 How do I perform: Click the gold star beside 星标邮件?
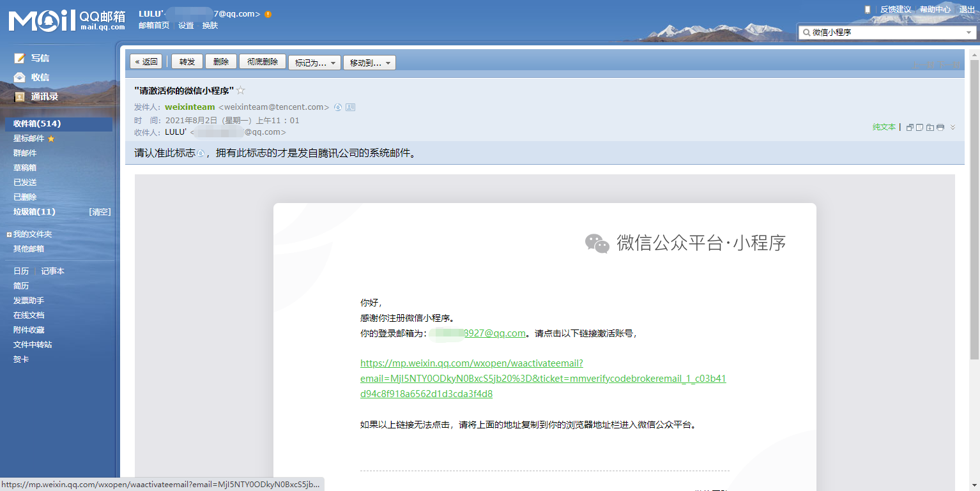click(x=51, y=139)
